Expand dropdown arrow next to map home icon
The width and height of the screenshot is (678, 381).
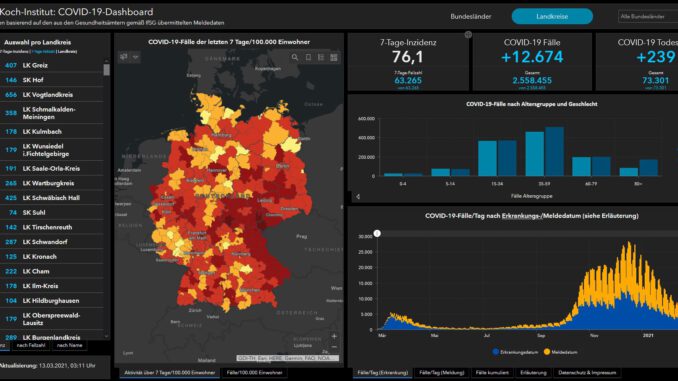pyautogui.click(x=135, y=57)
